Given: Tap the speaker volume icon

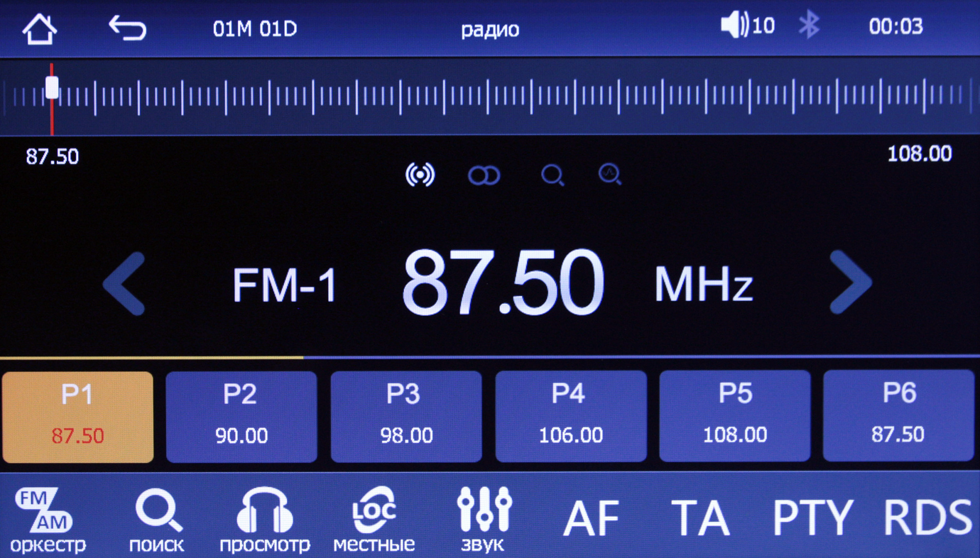Looking at the screenshot, I should click(735, 25).
